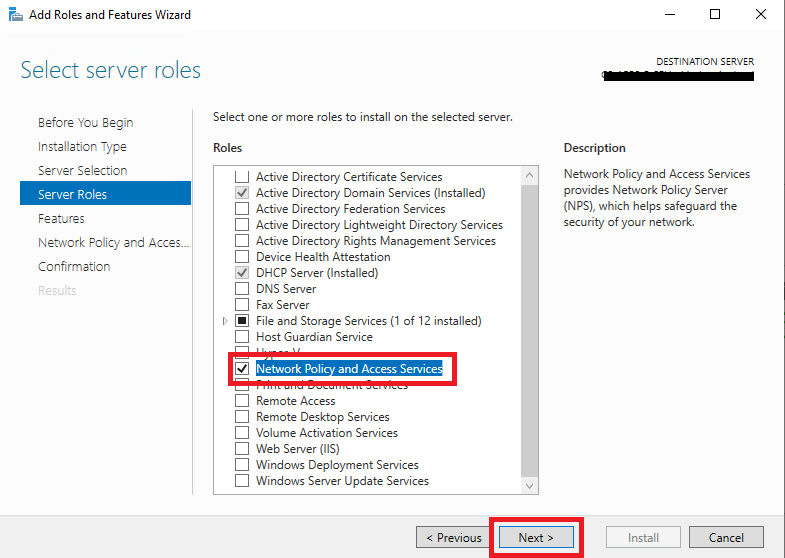Select the DHCP Server (Installed) row
Screen dimensions: 785x558
[x=317, y=273]
